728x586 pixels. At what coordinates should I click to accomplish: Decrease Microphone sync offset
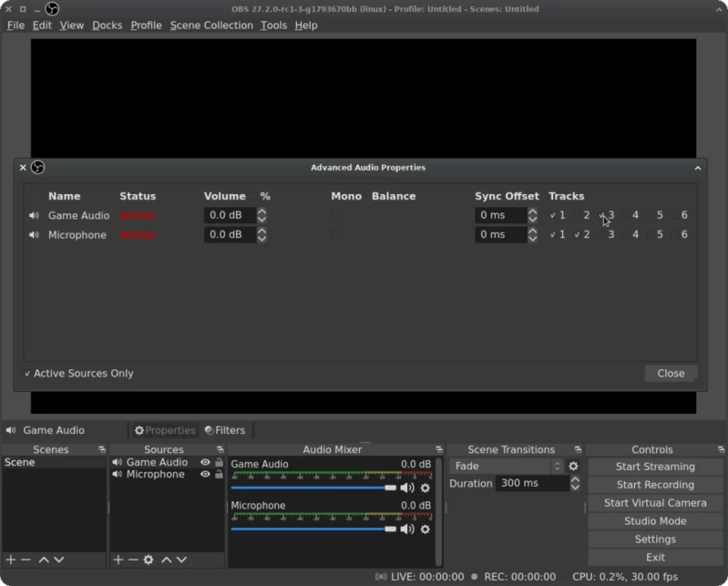(532, 239)
